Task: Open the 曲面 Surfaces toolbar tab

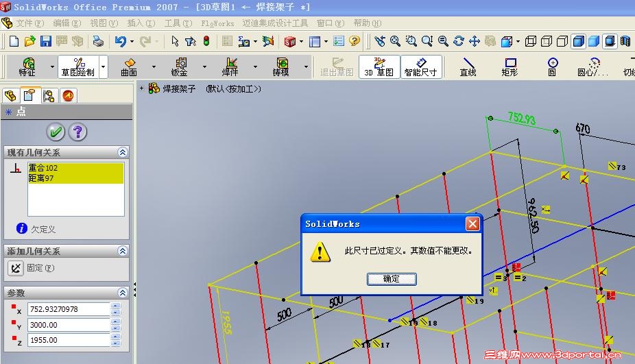Action: tap(129, 66)
